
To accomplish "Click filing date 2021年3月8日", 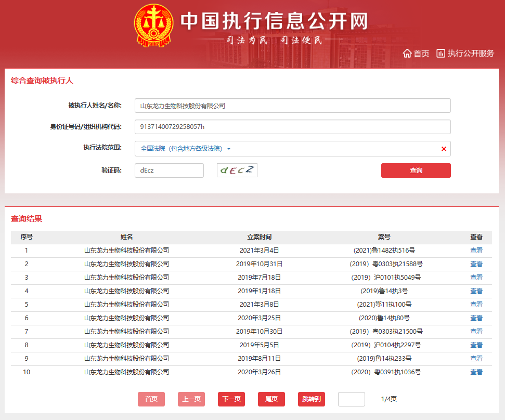I will (260, 305).
